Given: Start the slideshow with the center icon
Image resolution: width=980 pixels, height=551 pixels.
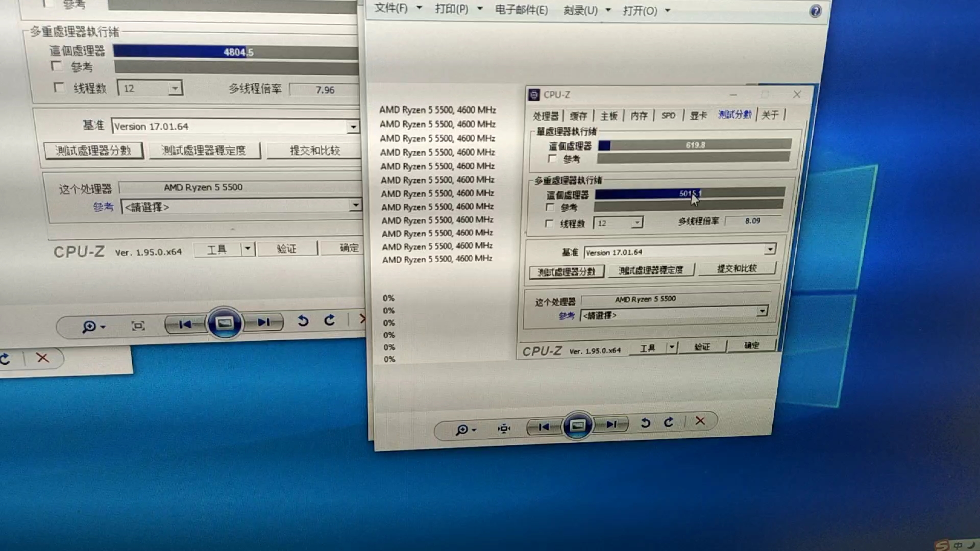Looking at the screenshot, I should (x=578, y=425).
